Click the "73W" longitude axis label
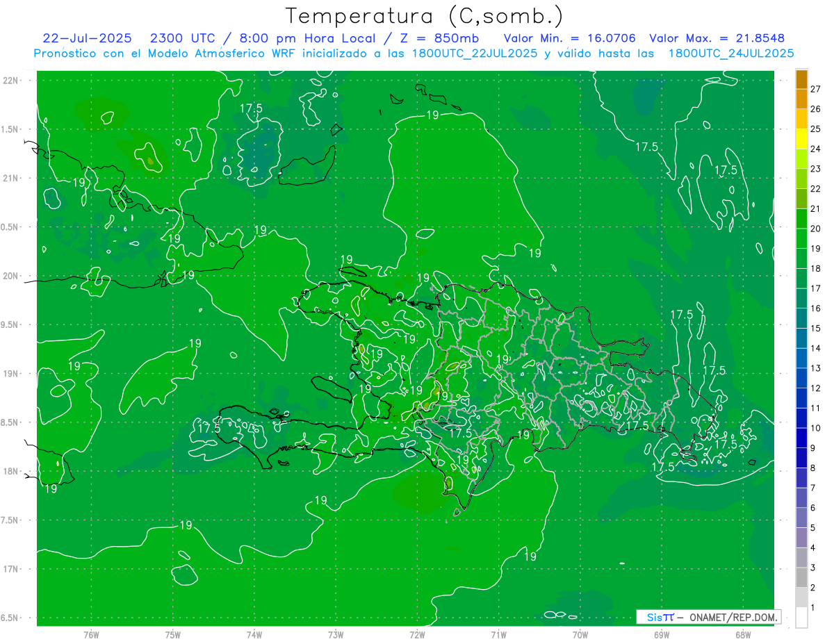Screen dimensions: 834x644 pyautogui.click(x=336, y=635)
